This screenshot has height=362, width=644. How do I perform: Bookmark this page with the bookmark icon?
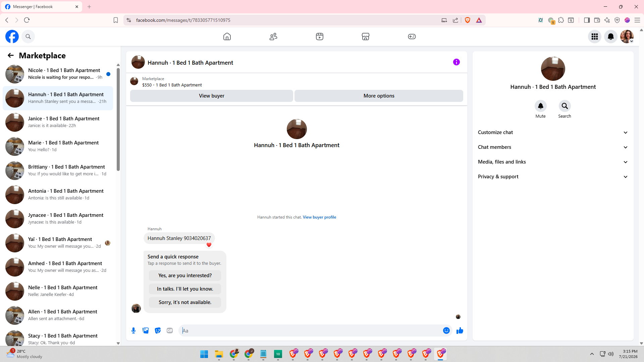[116, 20]
